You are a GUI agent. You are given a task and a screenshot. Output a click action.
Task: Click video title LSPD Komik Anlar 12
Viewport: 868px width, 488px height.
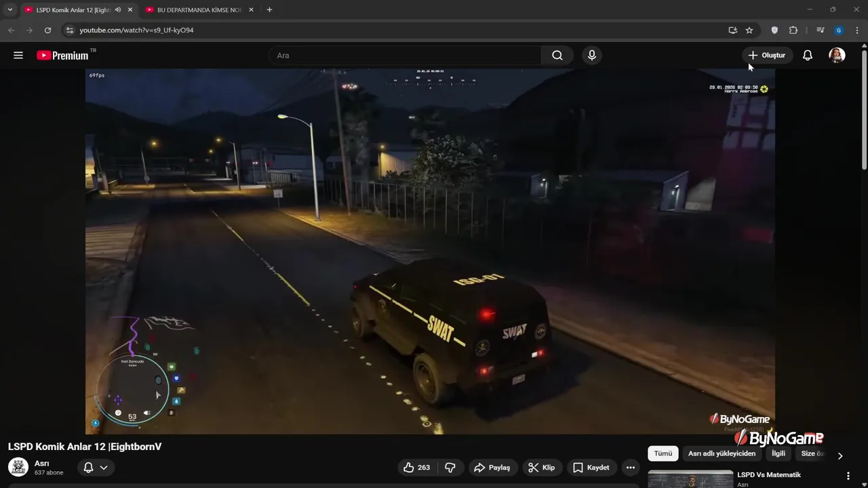pyautogui.click(x=85, y=447)
